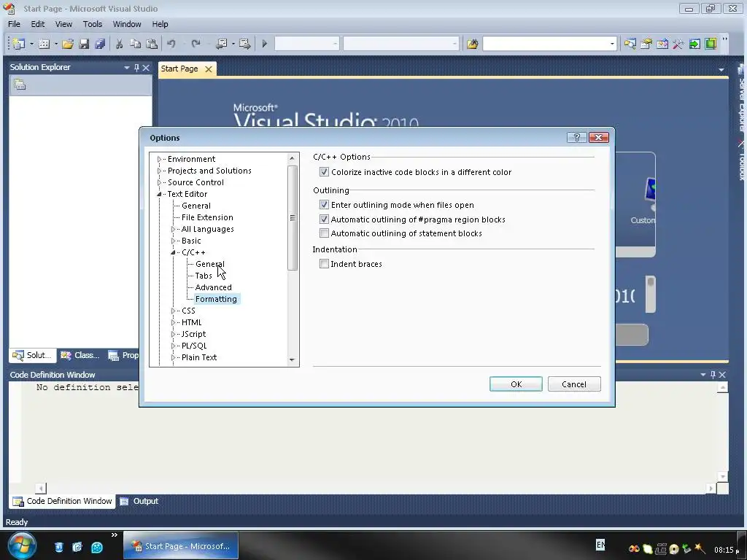The height and width of the screenshot is (560, 747).
Task: Enable the Indent braces checkbox
Action: (x=324, y=264)
